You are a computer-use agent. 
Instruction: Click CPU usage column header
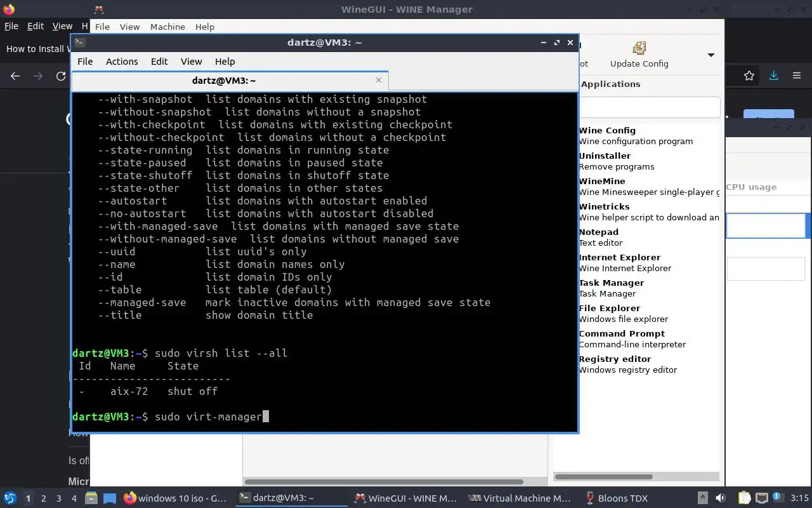tap(751, 187)
